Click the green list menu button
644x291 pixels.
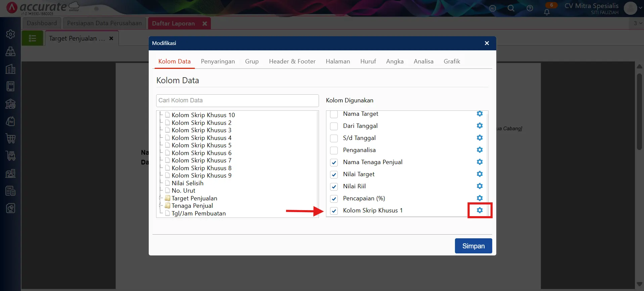33,38
